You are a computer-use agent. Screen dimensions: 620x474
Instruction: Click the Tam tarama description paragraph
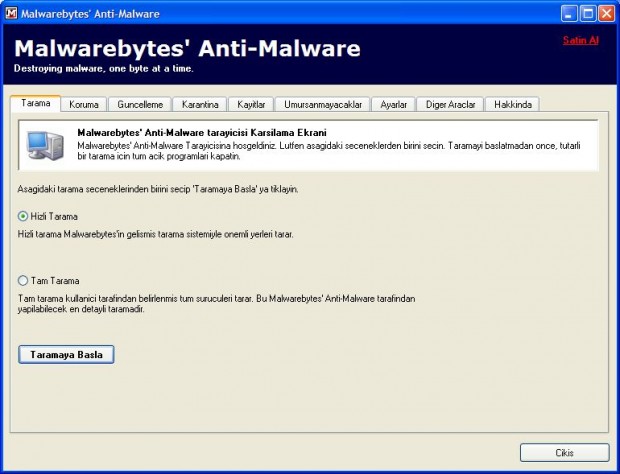click(216, 304)
